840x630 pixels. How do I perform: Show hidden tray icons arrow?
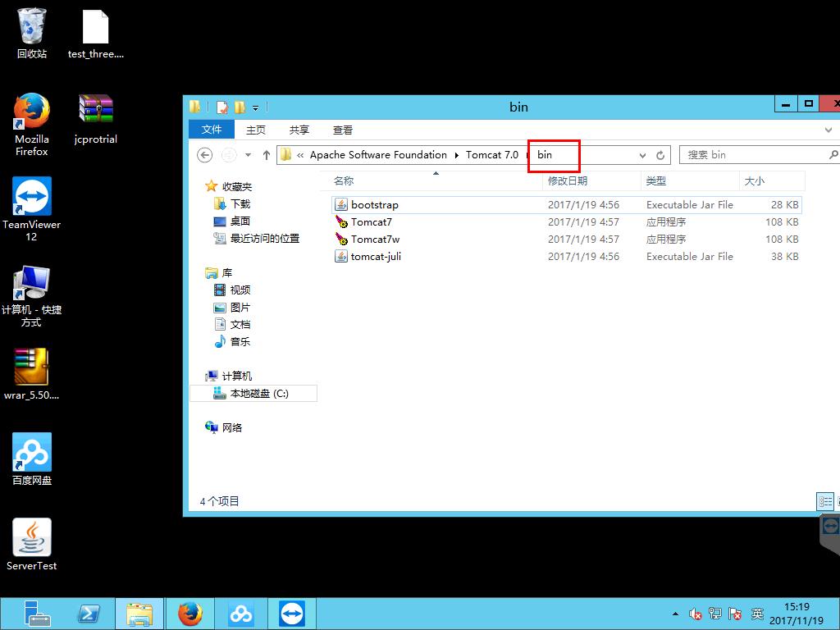click(676, 614)
